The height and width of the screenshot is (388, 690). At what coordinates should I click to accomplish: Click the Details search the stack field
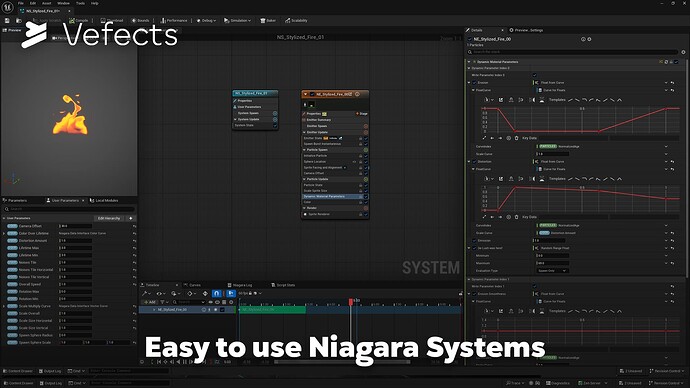tap(573, 52)
